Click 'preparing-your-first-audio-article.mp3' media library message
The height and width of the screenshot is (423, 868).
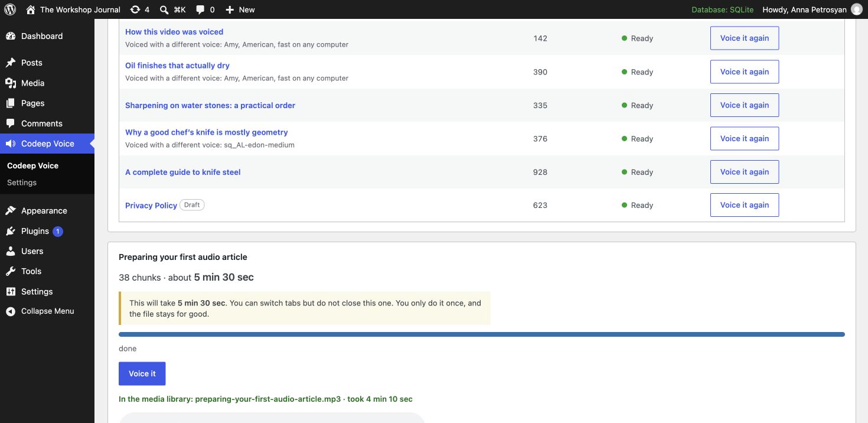coord(266,399)
